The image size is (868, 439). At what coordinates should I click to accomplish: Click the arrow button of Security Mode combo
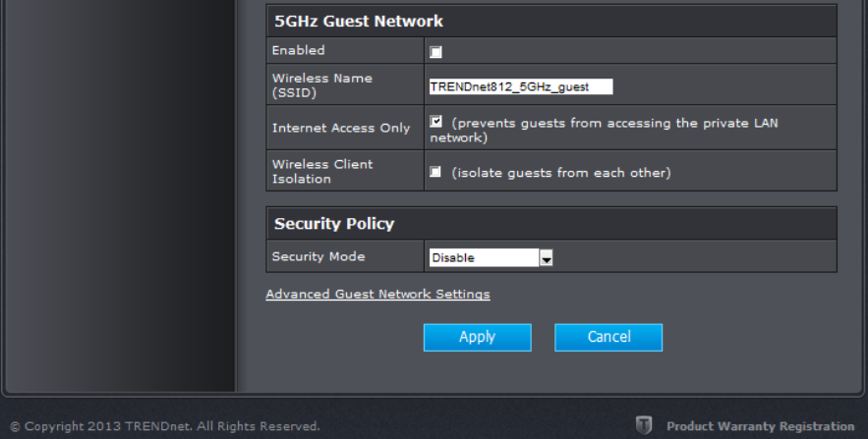tap(546, 257)
